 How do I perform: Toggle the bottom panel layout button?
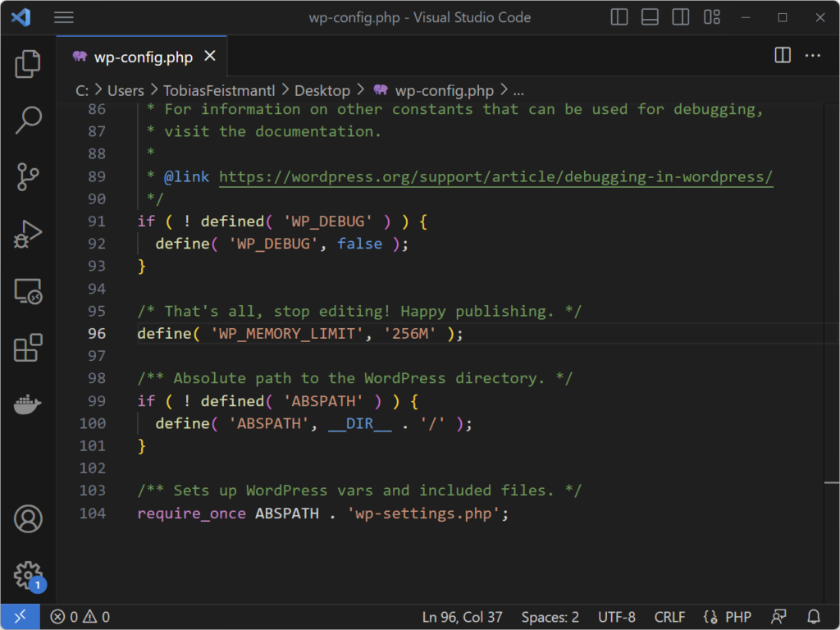coord(650,17)
